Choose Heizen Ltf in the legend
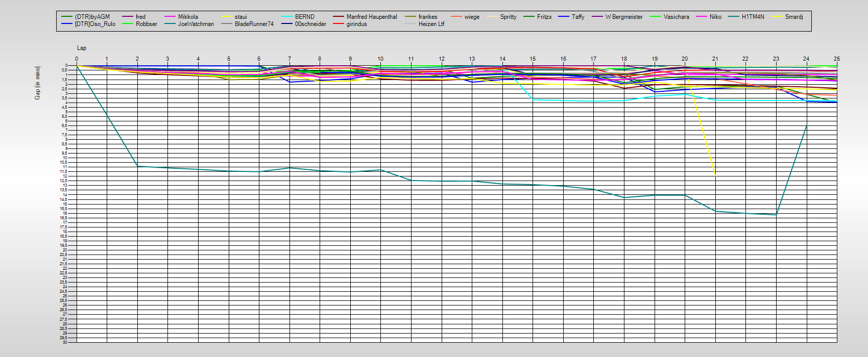Screen dimensions: 868x357 [x=431, y=24]
